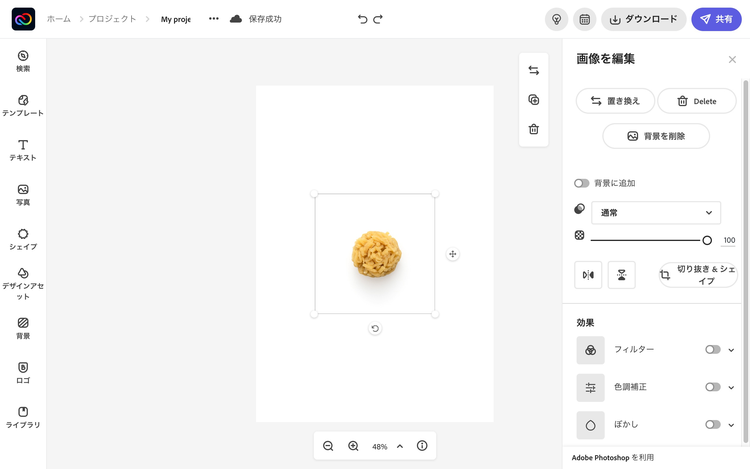Open the 背景 background panel
The height and width of the screenshot is (469, 750).
[23, 328]
